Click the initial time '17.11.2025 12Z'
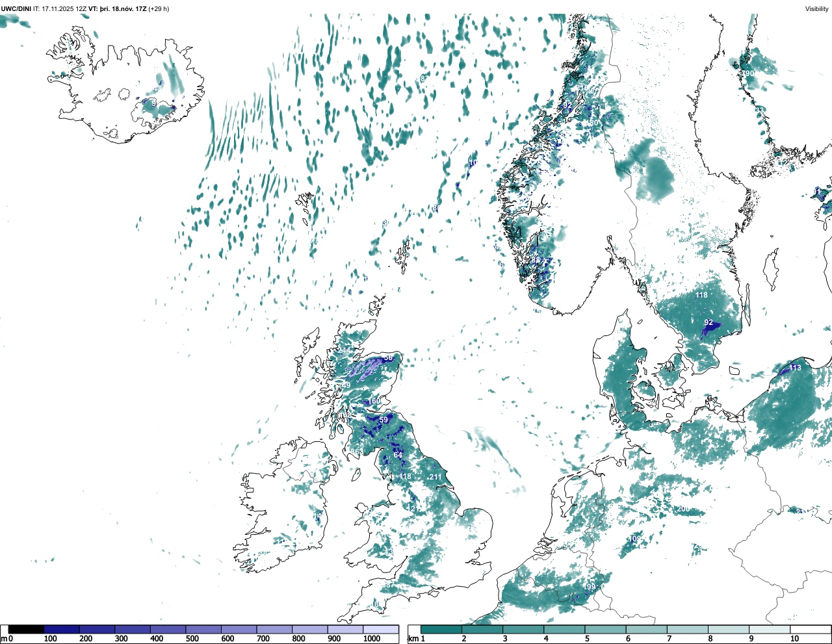This screenshot has height=644, width=832. 64,9
